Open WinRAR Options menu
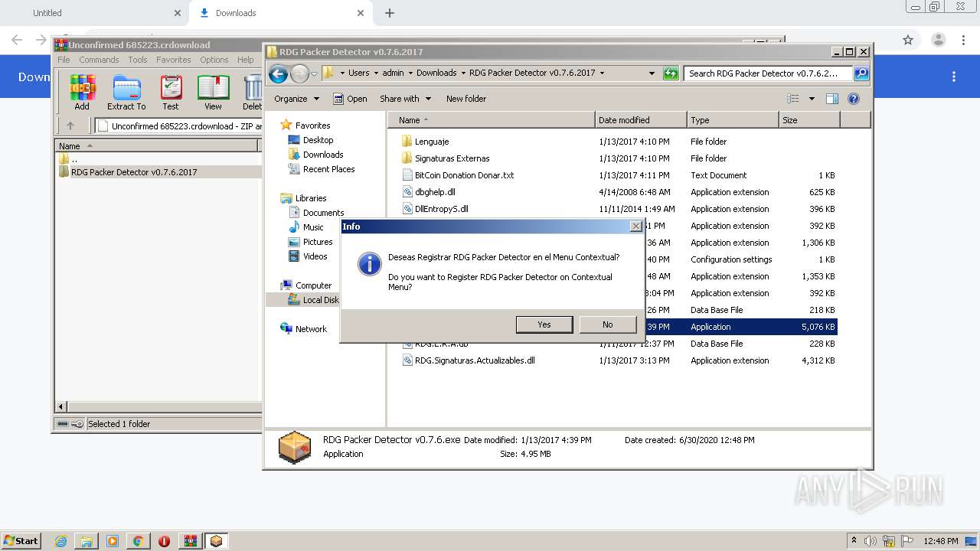Screen dimensions: 980x551 pyautogui.click(x=214, y=60)
